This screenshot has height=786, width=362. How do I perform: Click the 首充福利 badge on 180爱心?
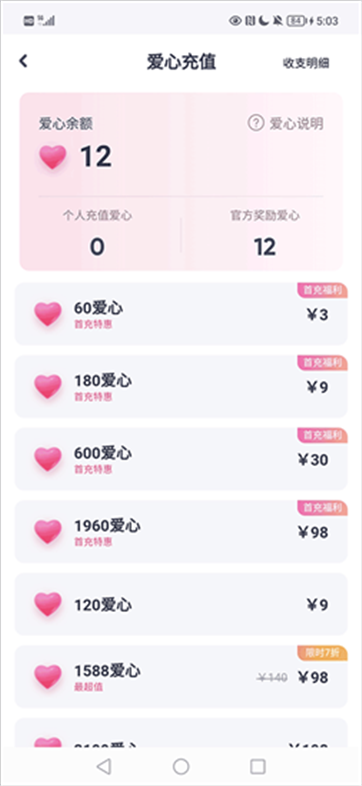pos(322,362)
